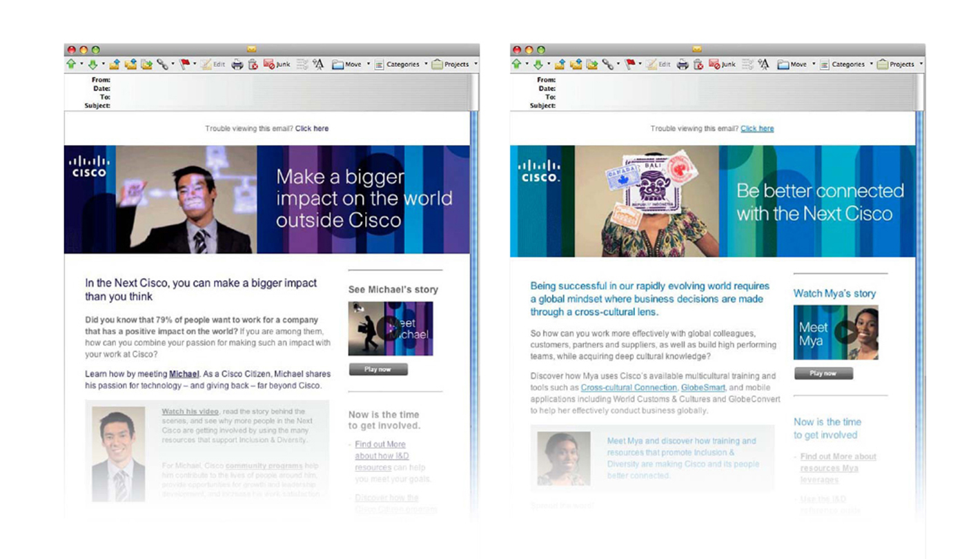This screenshot has height=559, width=980.
Task: Open the 'GlobeSmart' link
Action: (703, 388)
